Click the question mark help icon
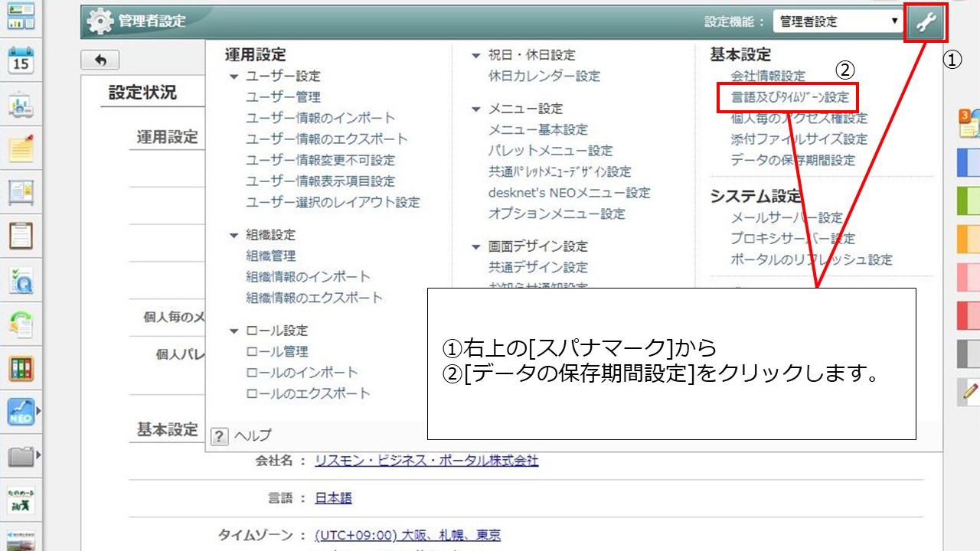 pos(219,436)
